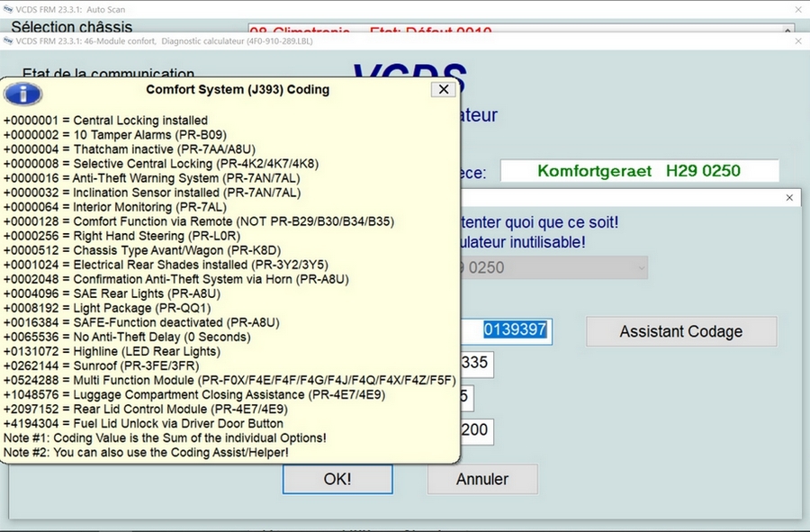Click the 'No Anti-Theft Delay' line

(127, 338)
